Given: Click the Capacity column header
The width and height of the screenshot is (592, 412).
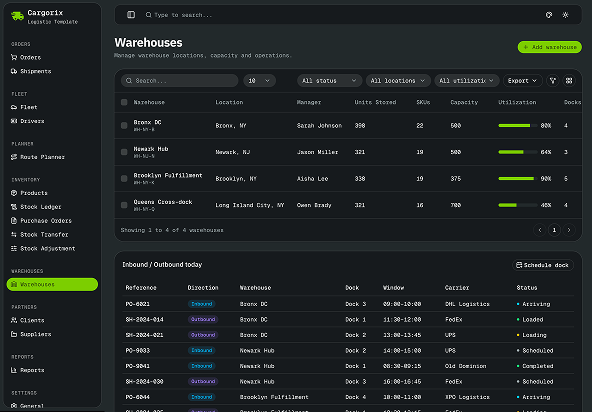Looking at the screenshot, I should [464, 102].
